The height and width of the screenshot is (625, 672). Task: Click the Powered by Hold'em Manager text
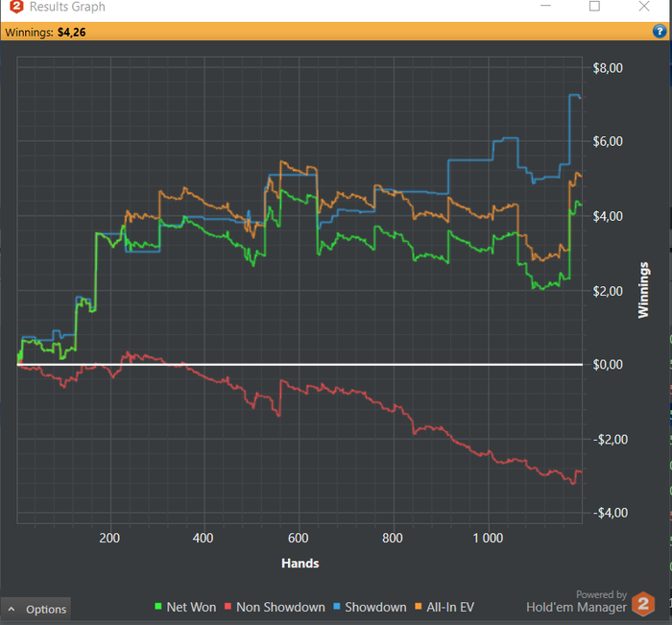[x=576, y=601]
